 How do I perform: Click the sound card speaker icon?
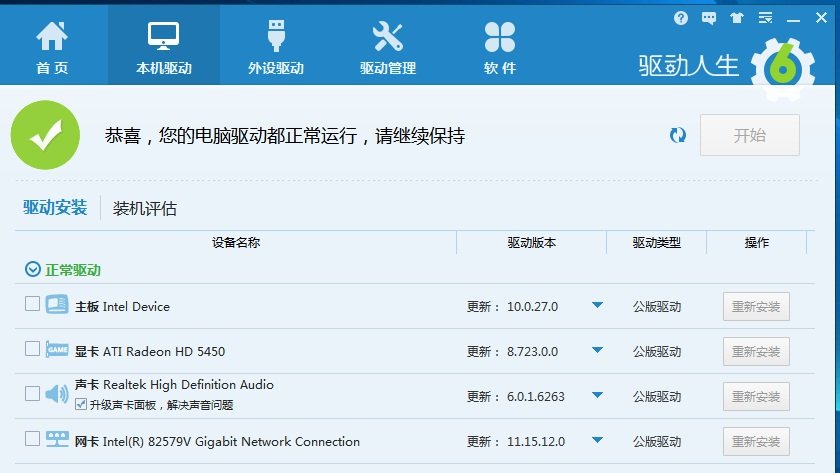click(57, 394)
